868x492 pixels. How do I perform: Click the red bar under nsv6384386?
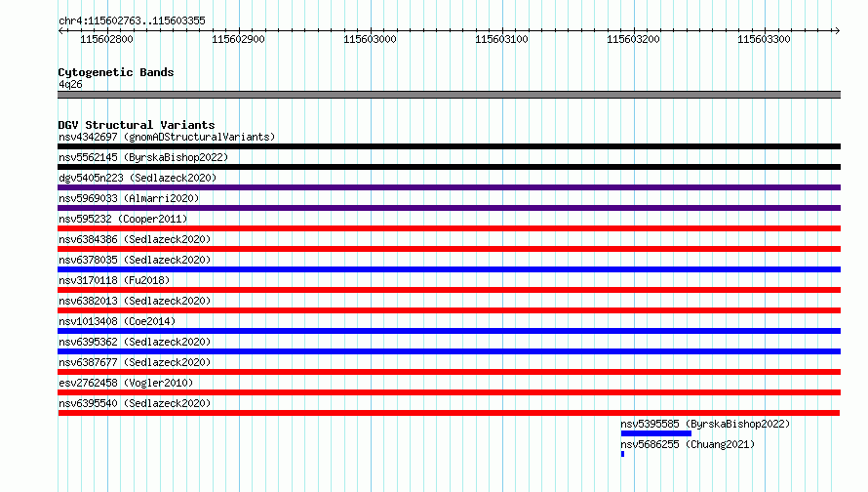click(x=449, y=249)
